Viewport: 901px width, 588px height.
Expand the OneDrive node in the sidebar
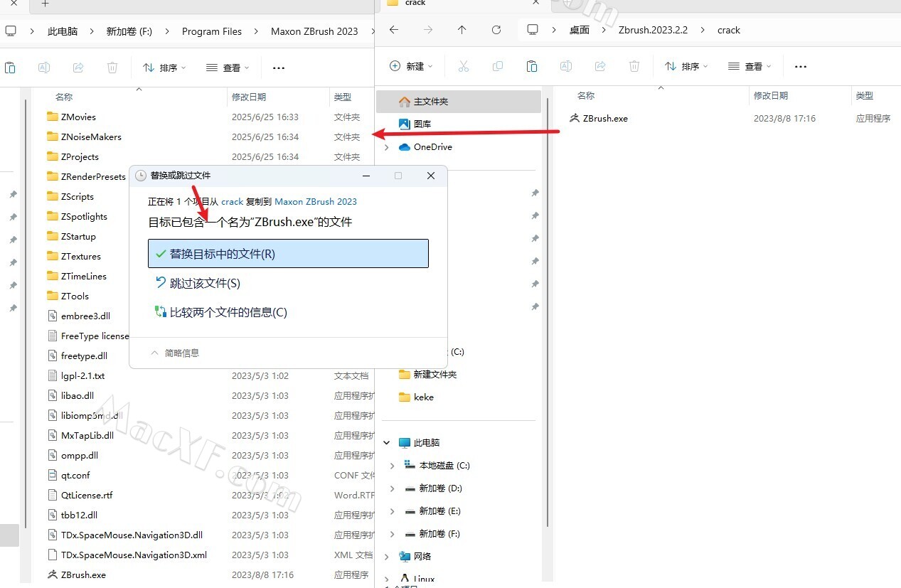[387, 147]
